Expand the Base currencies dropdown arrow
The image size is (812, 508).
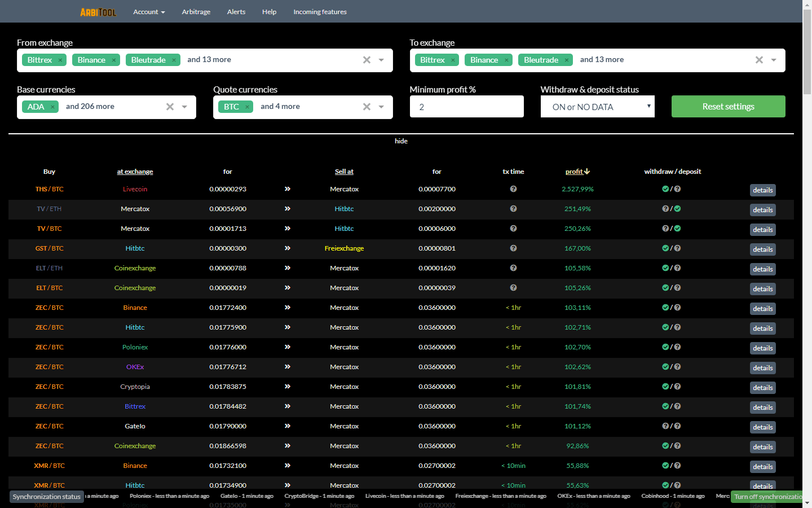(184, 107)
